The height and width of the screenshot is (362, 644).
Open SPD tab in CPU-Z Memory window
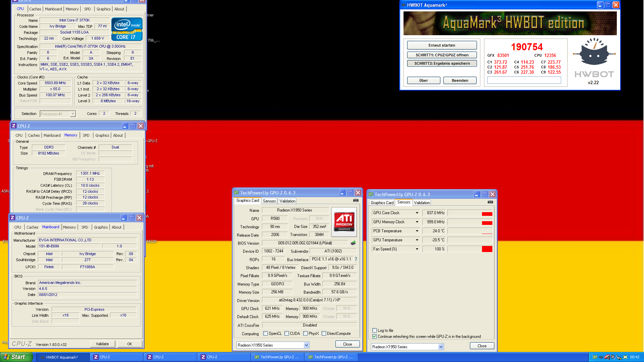click(86, 135)
